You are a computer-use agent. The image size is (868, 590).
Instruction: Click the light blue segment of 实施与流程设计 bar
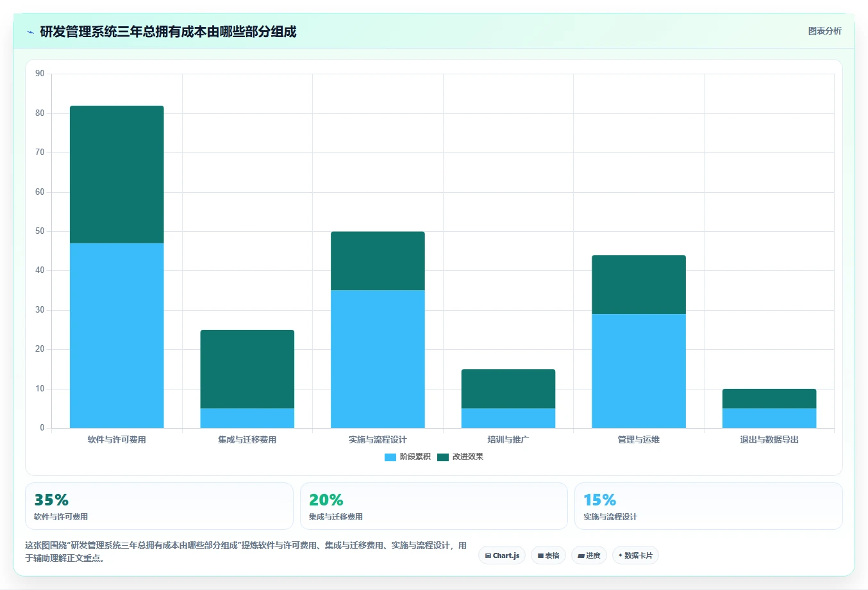378,359
